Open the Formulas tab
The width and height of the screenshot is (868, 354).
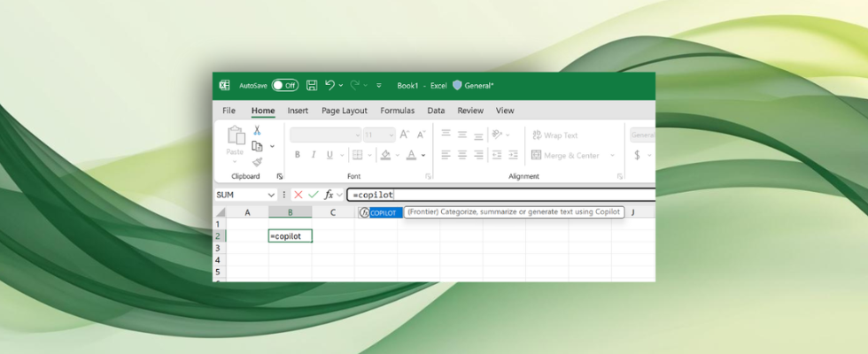click(398, 111)
